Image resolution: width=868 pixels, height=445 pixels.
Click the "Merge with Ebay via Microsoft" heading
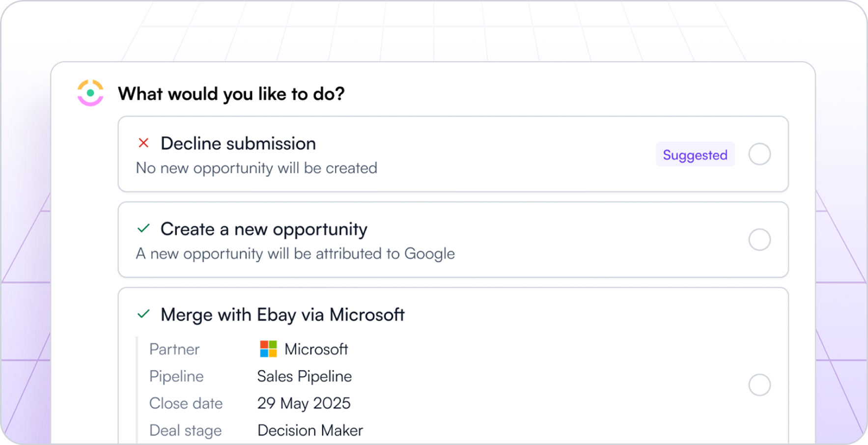pos(282,314)
